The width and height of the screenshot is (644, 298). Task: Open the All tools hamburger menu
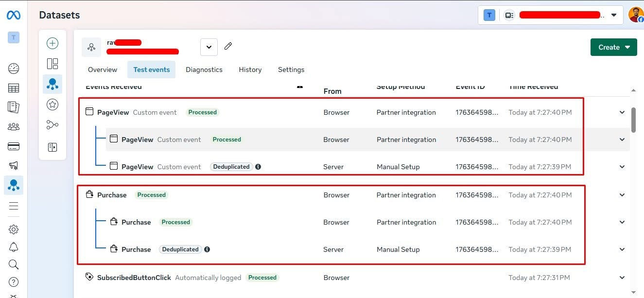pos(14,206)
